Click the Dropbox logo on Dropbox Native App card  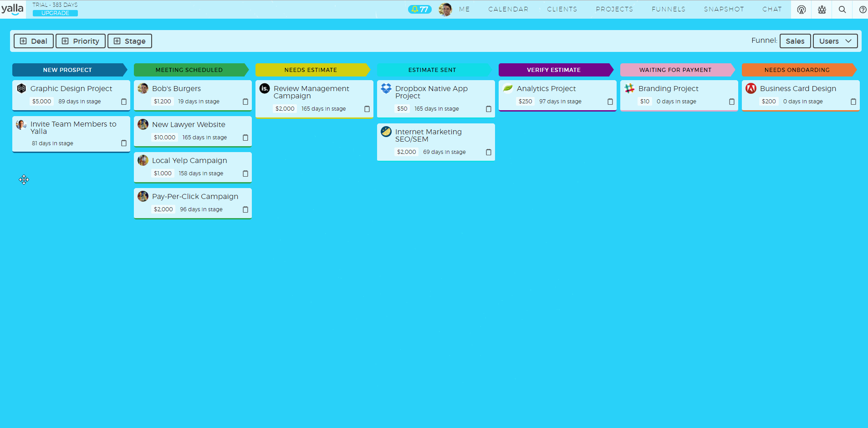pos(386,88)
